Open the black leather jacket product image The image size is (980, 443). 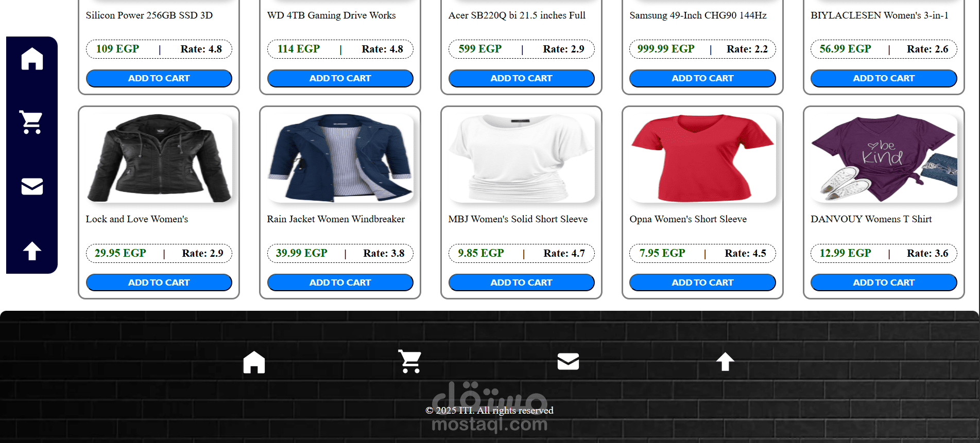[x=159, y=158]
